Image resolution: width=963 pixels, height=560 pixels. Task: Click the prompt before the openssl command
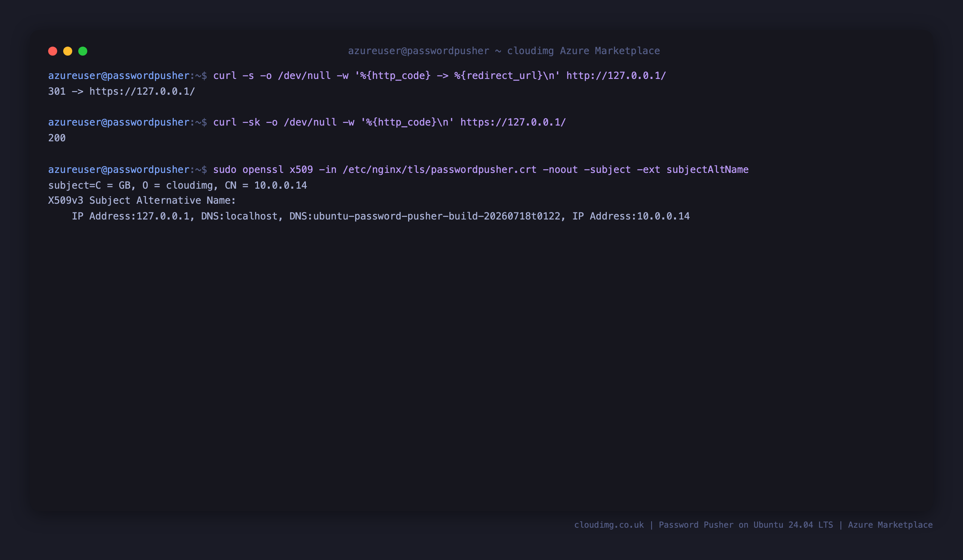point(128,170)
